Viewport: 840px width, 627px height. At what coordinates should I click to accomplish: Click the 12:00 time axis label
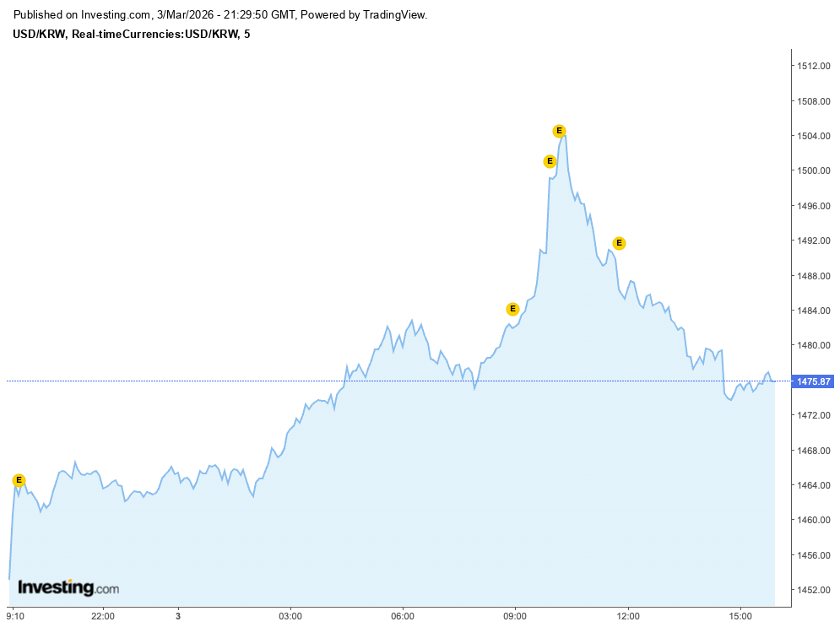[x=627, y=615]
